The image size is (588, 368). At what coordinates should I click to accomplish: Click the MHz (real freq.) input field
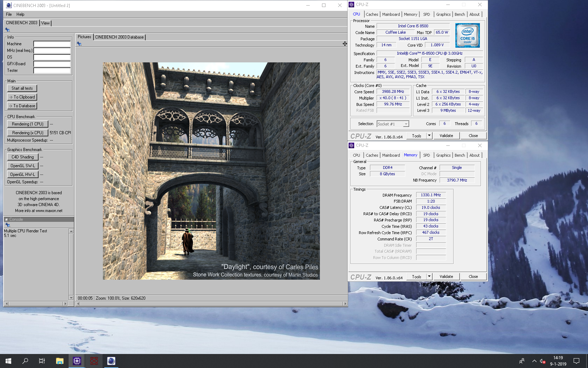pyautogui.click(x=52, y=50)
